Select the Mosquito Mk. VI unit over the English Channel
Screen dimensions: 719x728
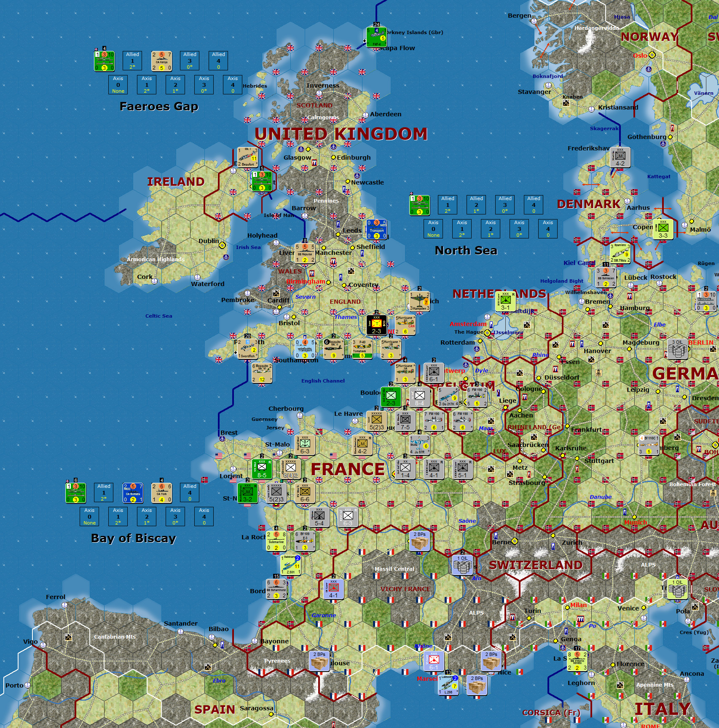point(262,373)
